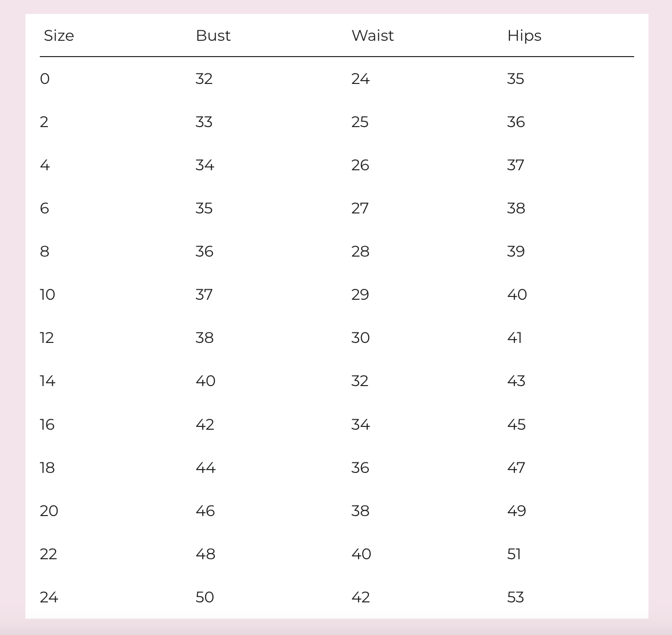Click hips value 53 in the last row
672x635 pixels.
(x=515, y=597)
